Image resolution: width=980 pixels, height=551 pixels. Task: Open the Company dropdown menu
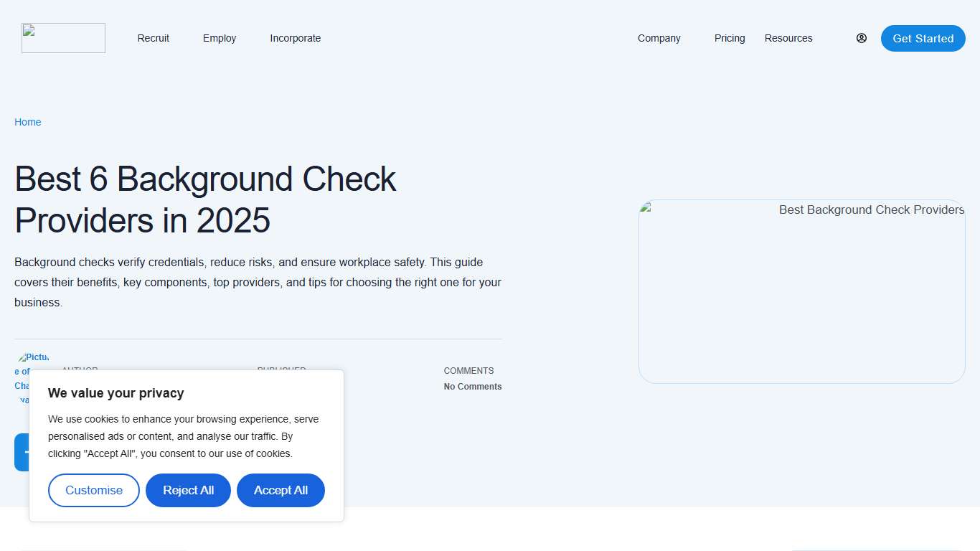click(x=659, y=38)
